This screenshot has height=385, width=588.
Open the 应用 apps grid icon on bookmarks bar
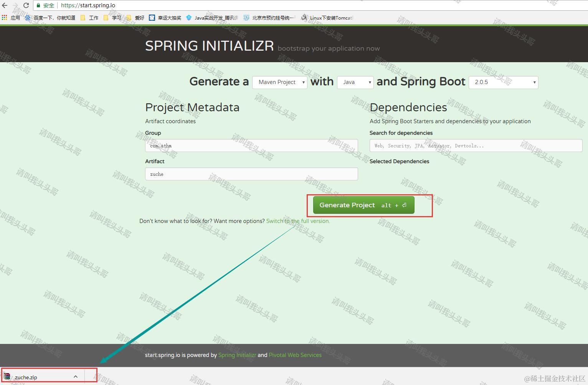pyautogui.click(x=4, y=17)
